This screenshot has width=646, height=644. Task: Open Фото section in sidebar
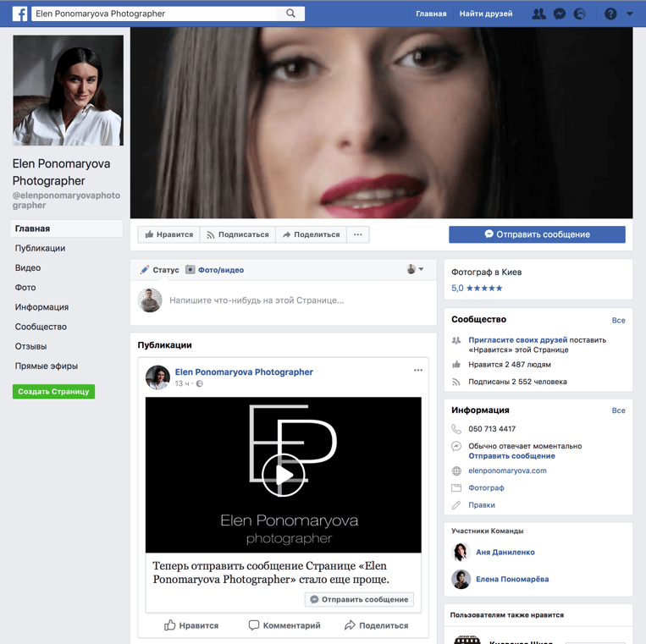click(x=25, y=288)
